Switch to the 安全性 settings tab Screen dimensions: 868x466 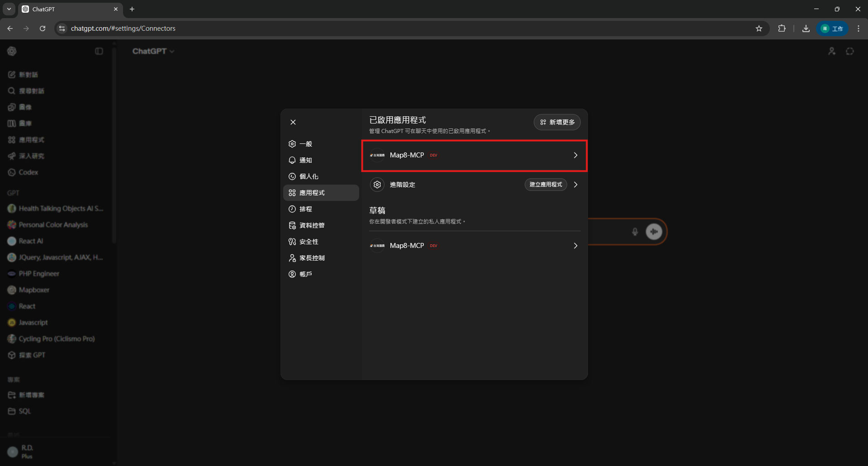pos(321,242)
